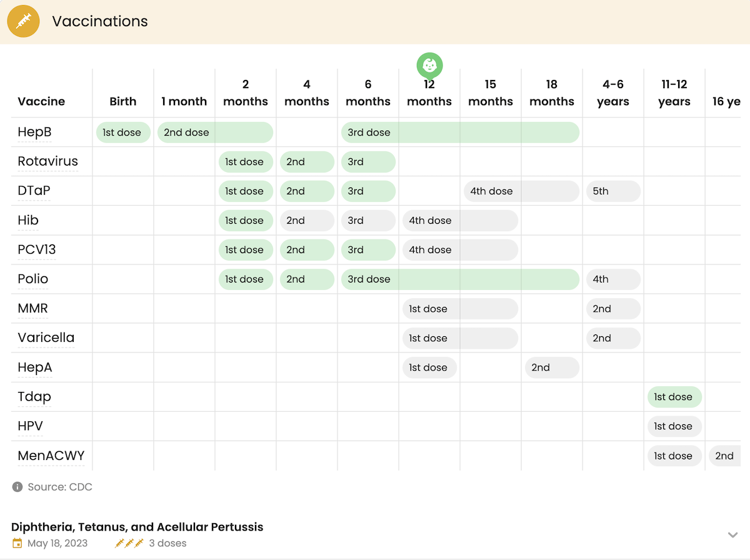The height and width of the screenshot is (560, 750).
Task: Select the Hib 2nd dose pill
Action: (x=307, y=221)
